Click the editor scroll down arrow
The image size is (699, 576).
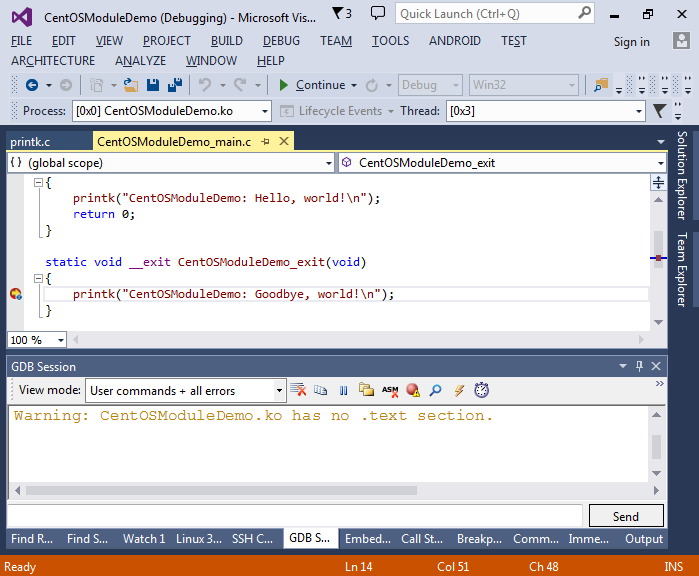pyautogui.click(x=658, y=322)
